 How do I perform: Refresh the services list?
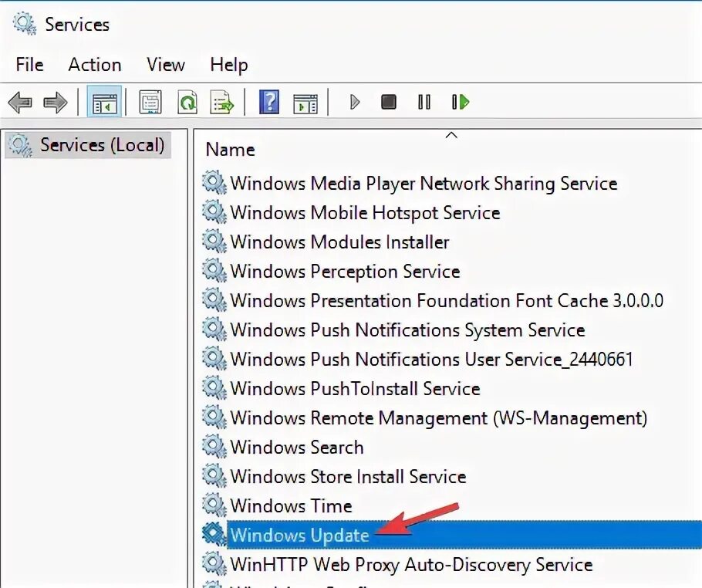pos(187,101)
